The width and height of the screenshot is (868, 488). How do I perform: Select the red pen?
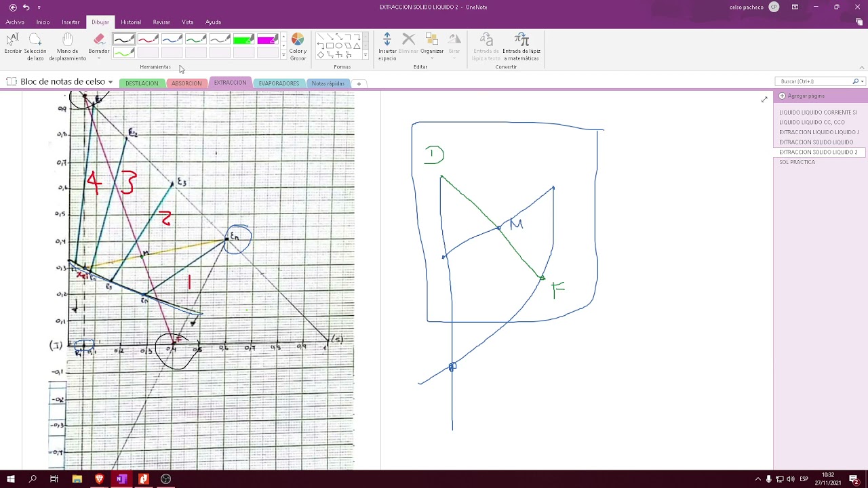(148, 39)
